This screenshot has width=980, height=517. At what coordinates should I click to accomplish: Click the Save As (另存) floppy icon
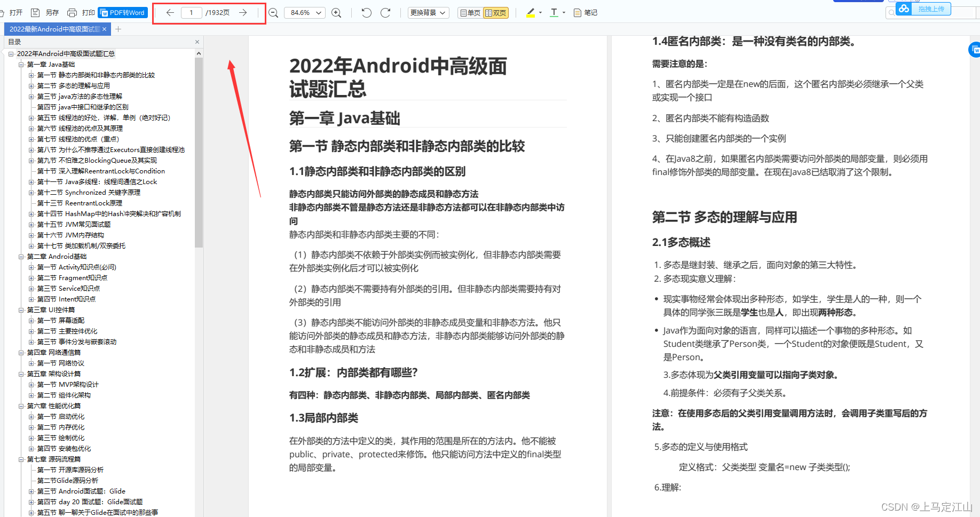[35, 12]
